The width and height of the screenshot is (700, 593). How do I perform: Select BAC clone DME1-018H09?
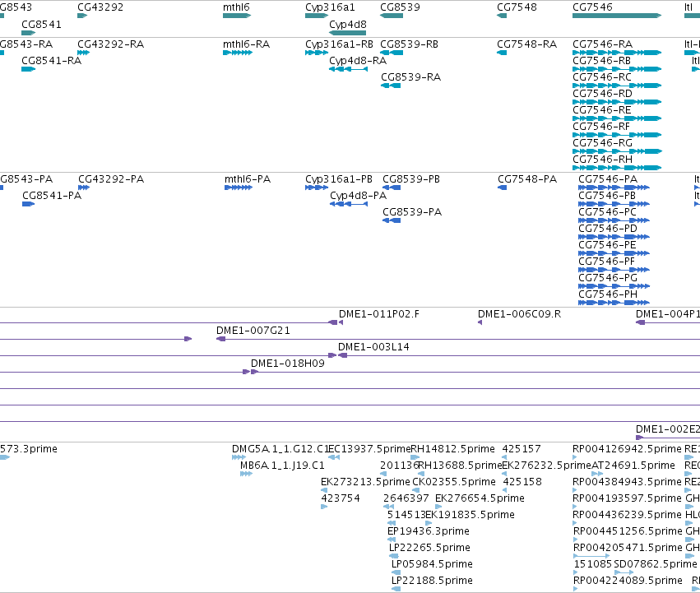(288, 364)
